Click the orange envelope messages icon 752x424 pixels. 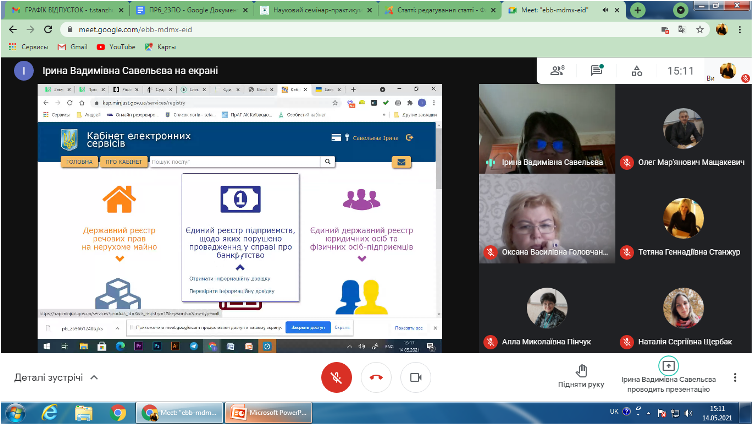[x=401, y=162]
